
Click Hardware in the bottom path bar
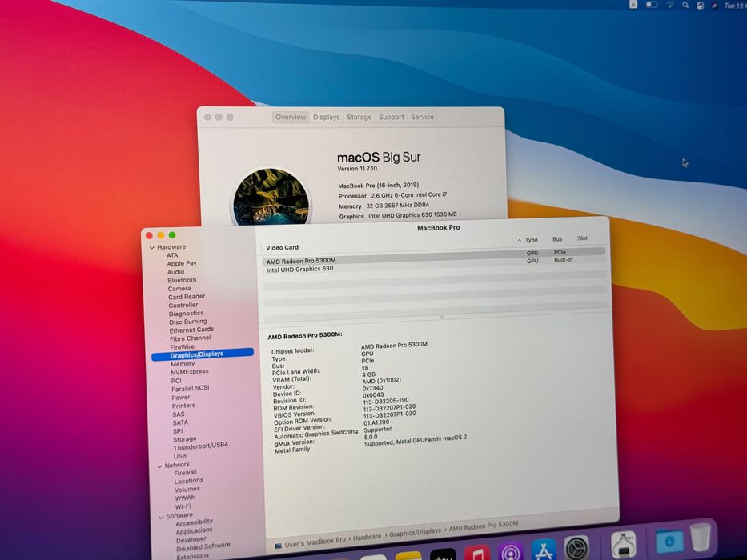(x=367, y=537)
